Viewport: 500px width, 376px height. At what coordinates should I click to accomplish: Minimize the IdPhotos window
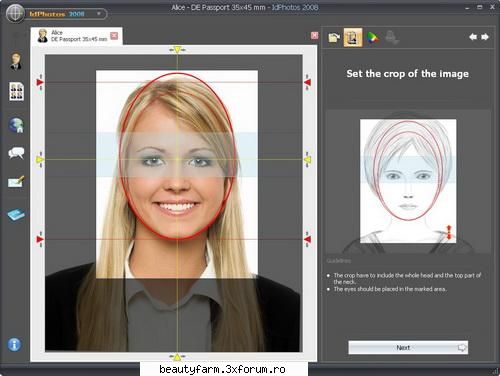(467, 7)
